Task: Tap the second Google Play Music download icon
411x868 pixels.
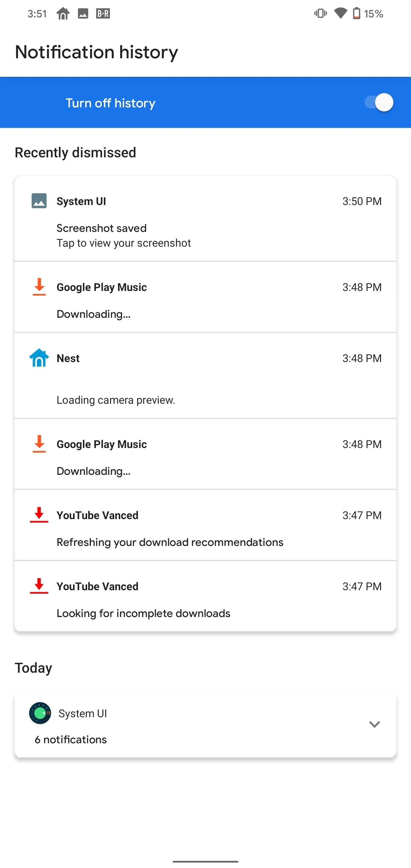Action: pyautogui.click(x=39, y=444)
